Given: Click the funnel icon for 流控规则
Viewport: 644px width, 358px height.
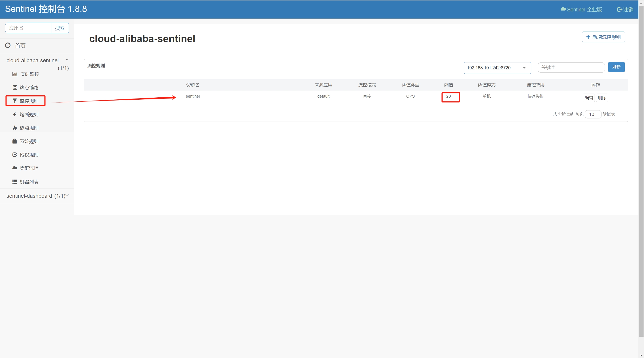Looking at the screenshot, I should point(15,101).
